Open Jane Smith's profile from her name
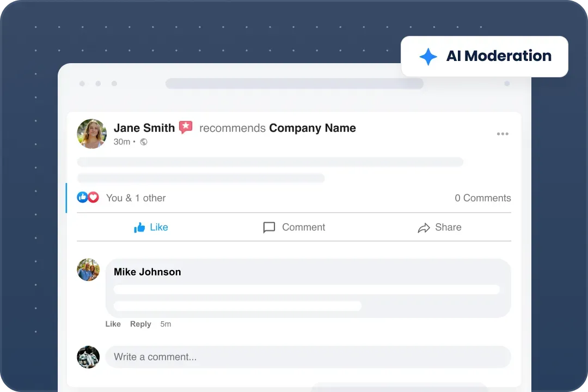Image resolution: width=588 pixels, height=392 pixels. 144,128
